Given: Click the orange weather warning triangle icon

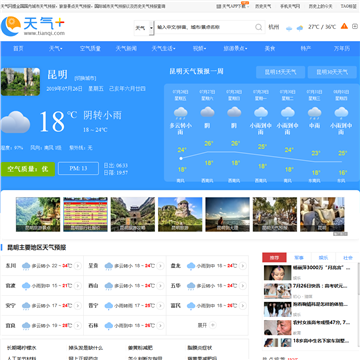Looking at the screenshot, I should pyautogui.click(x=344, y=26).
